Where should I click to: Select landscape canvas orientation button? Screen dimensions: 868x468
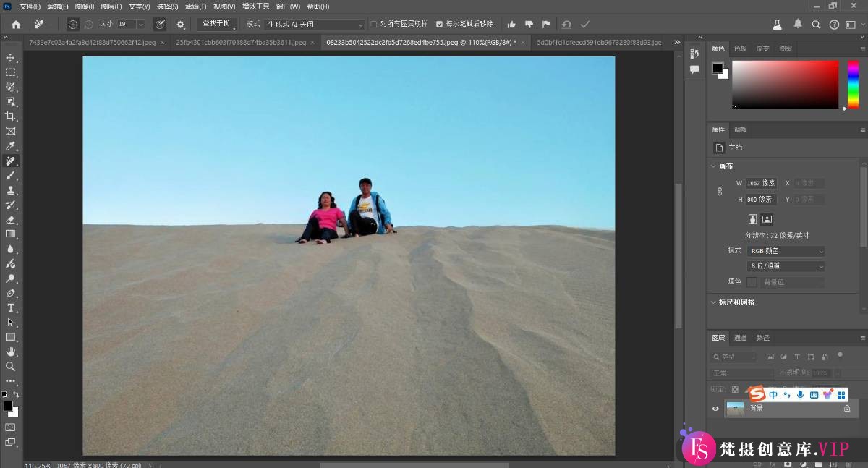tap(767, 218)
